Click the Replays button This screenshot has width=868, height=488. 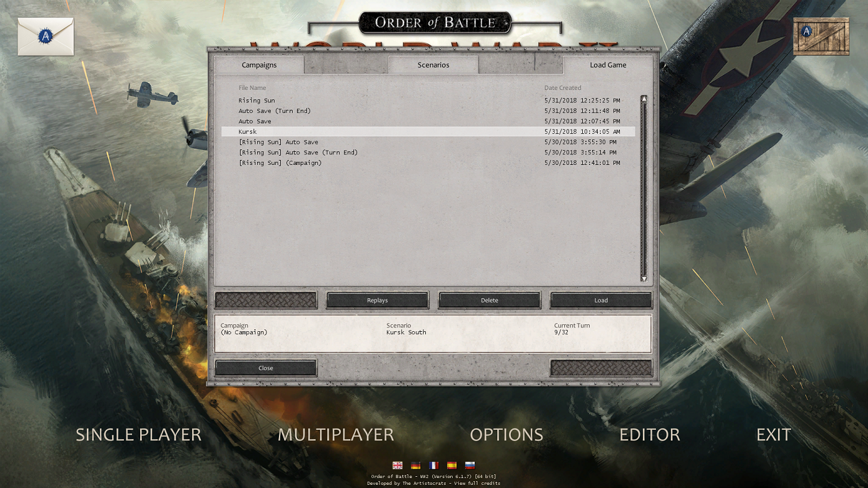point(377,300)
